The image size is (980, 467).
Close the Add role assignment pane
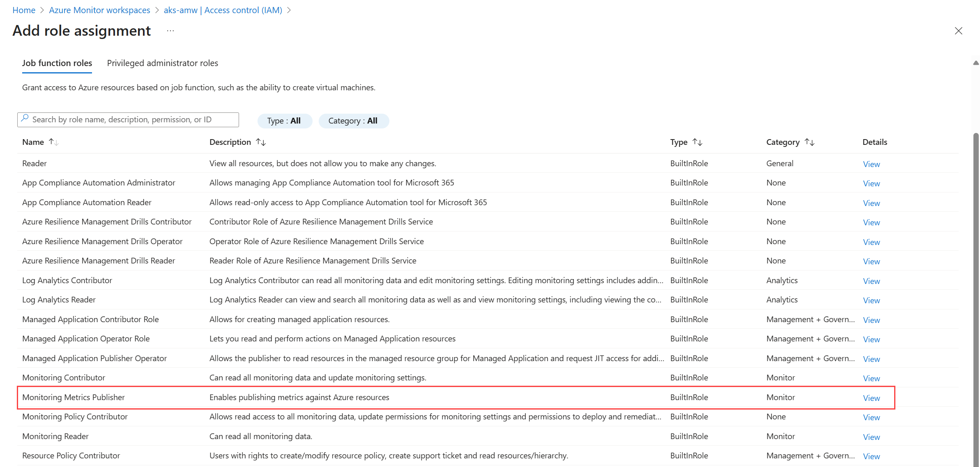pyautogui.click(x=959, y=31)
